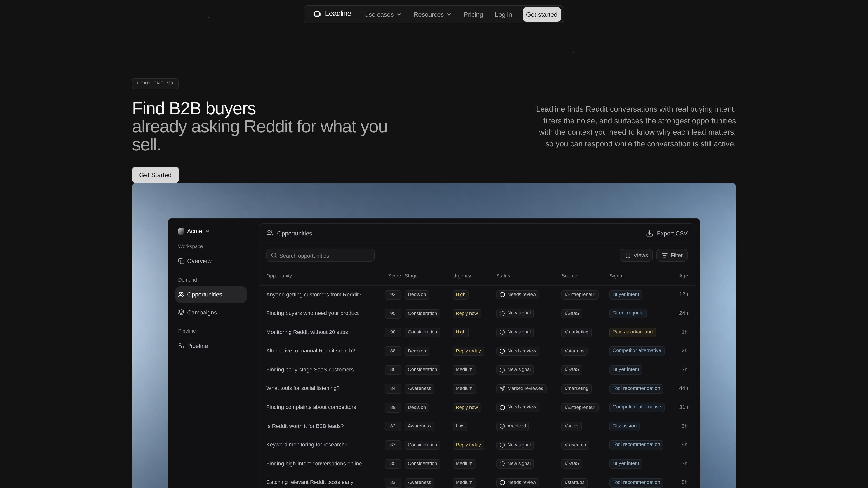Click the r/sales source tag
Viewport: 868px width, 488px height.
click(x=571, y=426)
